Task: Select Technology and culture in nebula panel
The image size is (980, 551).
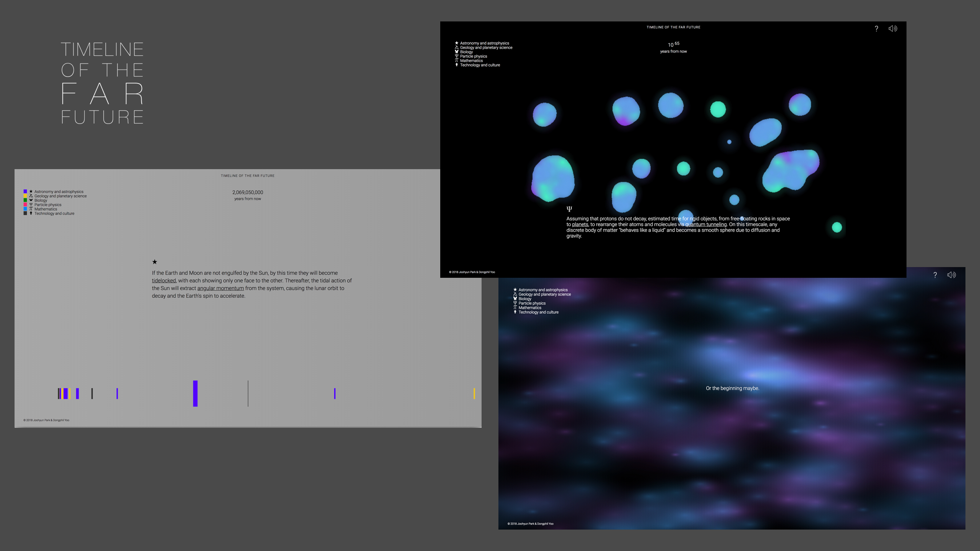Action: pyautogui.click(x=538, y=312)
